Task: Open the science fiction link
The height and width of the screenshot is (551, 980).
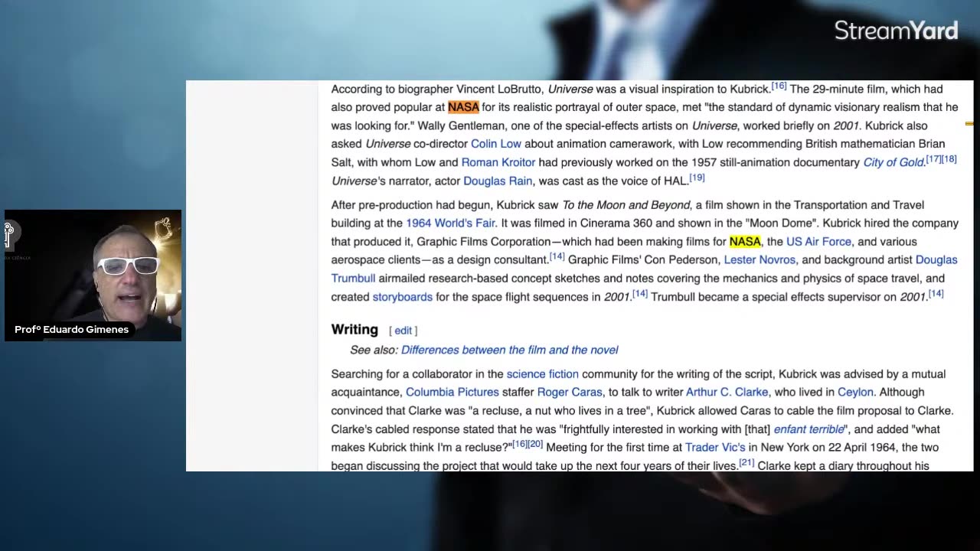Action: (x=542, y=374)
